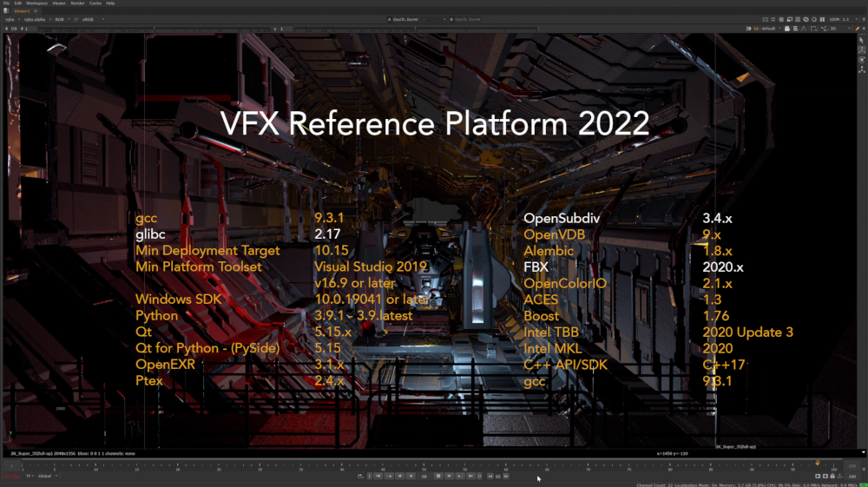The image size is (868, 487).
Task: Click the current frame field showing 56
Action: point(424,477)
